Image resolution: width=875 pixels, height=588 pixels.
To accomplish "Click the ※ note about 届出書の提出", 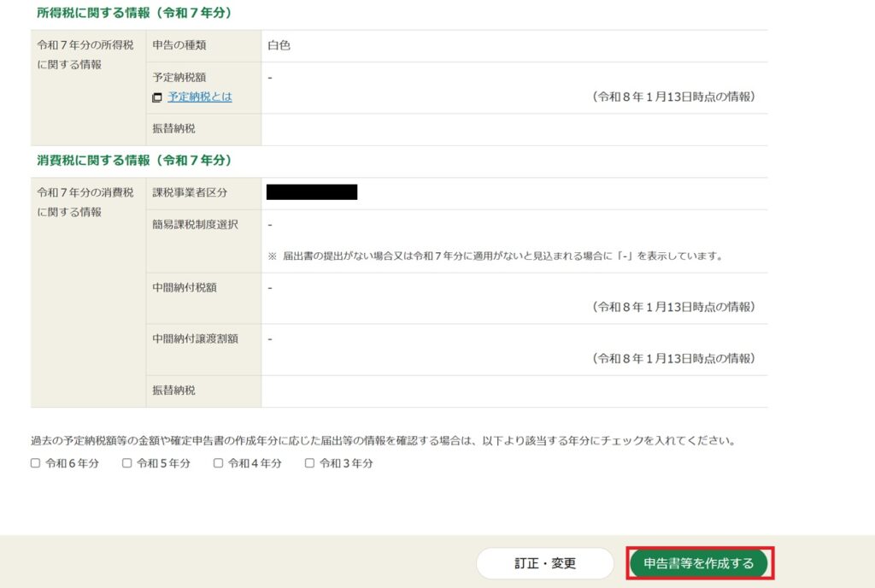I will coord(495,256).
